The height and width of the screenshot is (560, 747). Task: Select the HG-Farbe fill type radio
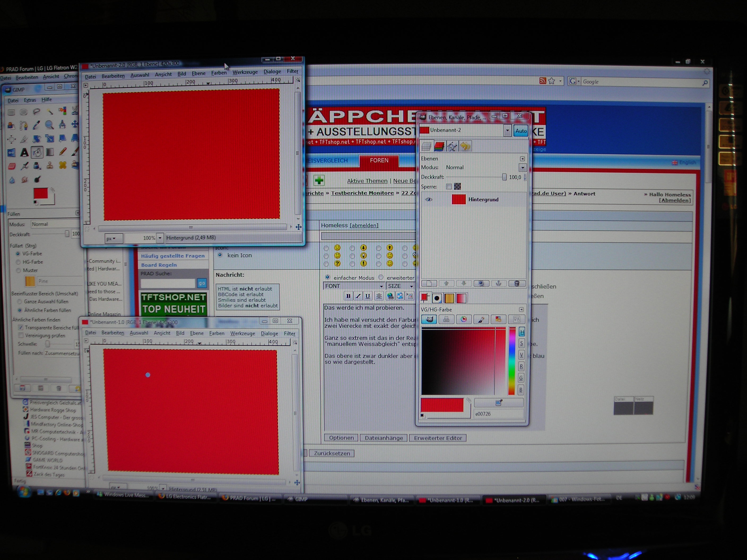18,262
